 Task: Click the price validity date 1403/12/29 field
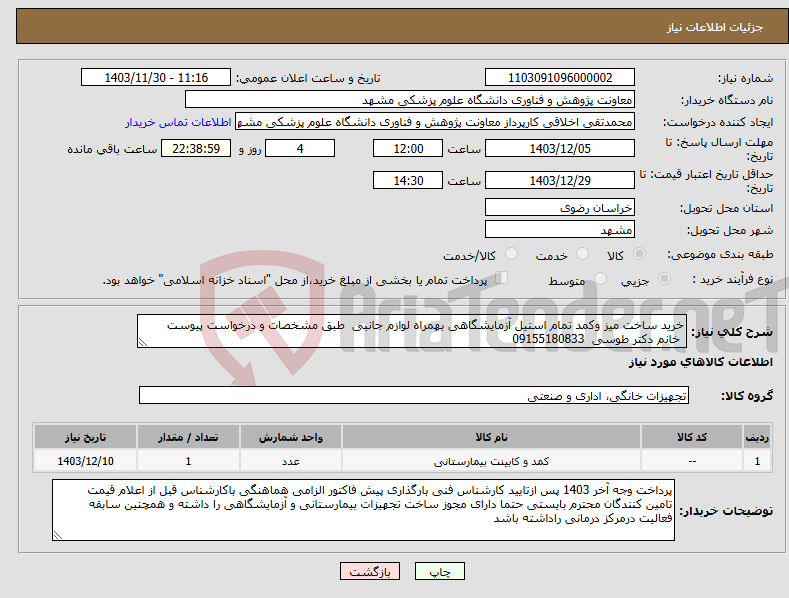pyautogui.click(x=560, y=180)
